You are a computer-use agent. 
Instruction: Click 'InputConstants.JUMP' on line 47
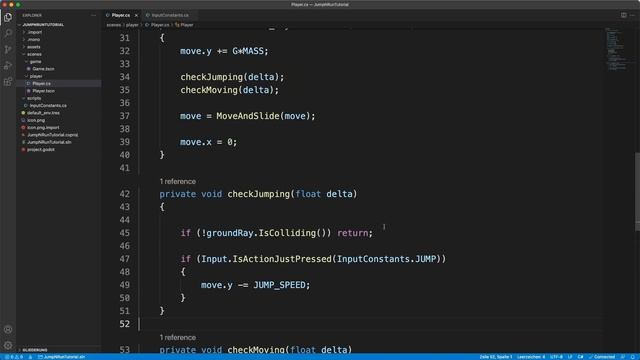coord(386,259)
